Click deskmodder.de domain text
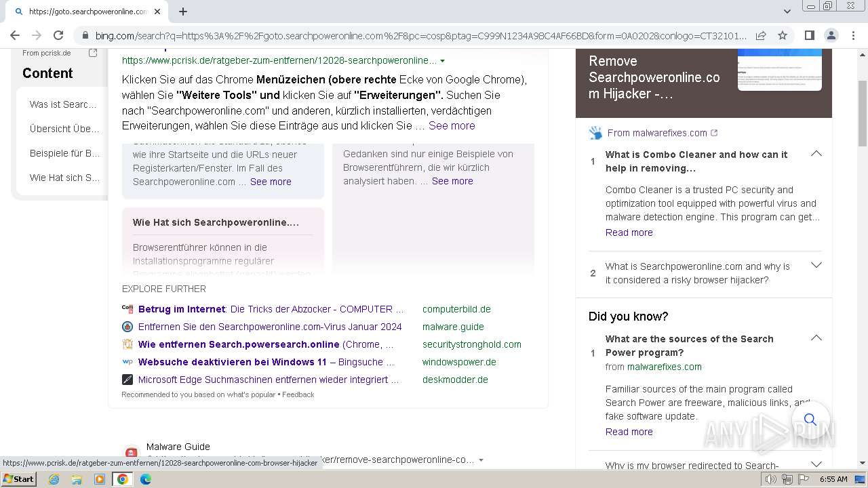 [x=455, y=380]
